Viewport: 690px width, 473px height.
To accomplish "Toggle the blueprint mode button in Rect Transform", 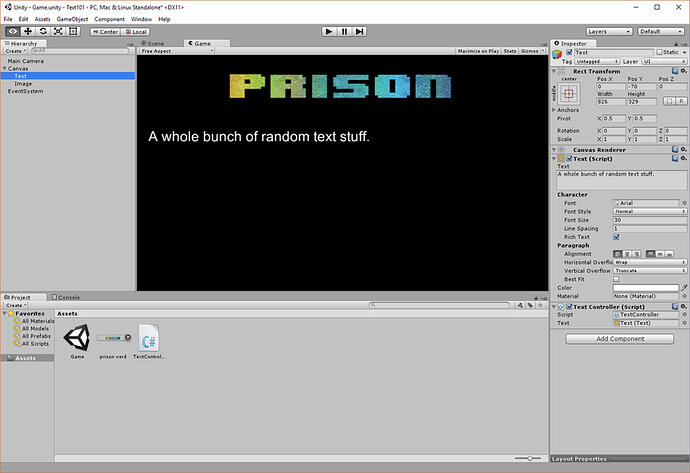I will (669, 101).
